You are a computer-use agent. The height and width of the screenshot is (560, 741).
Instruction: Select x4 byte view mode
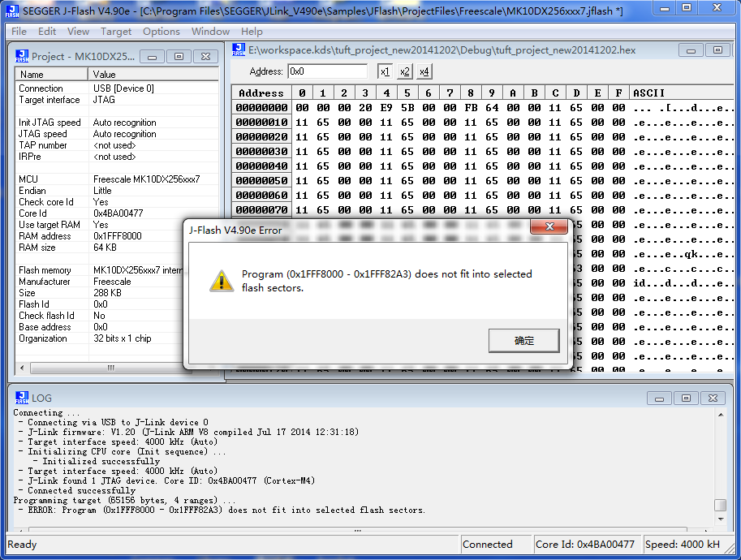(424, 71)
